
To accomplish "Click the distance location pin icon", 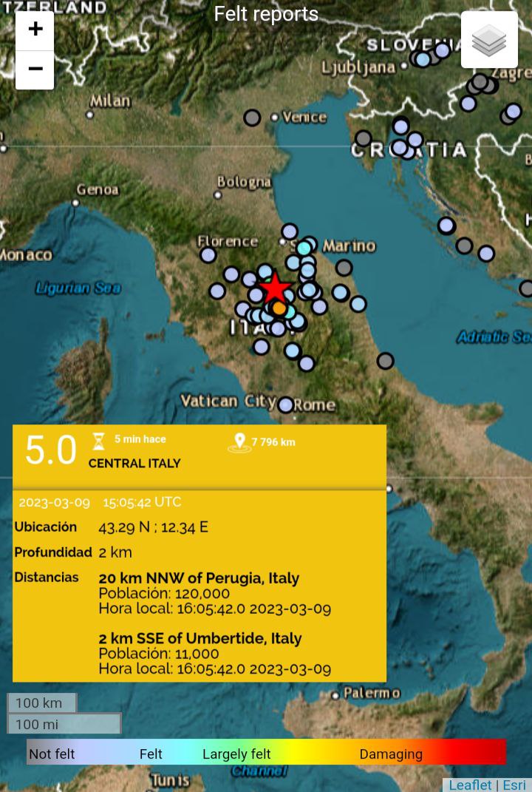I will point(239,442).
